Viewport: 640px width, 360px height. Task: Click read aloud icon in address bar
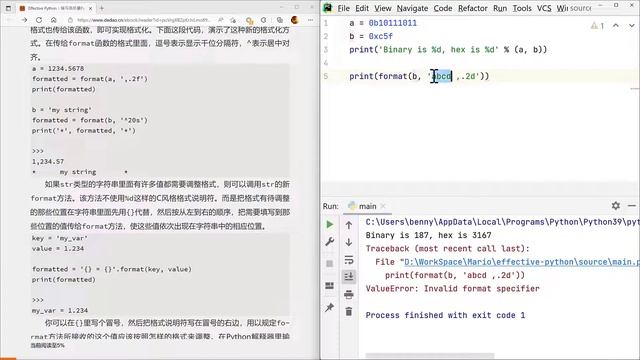(221, 20)
